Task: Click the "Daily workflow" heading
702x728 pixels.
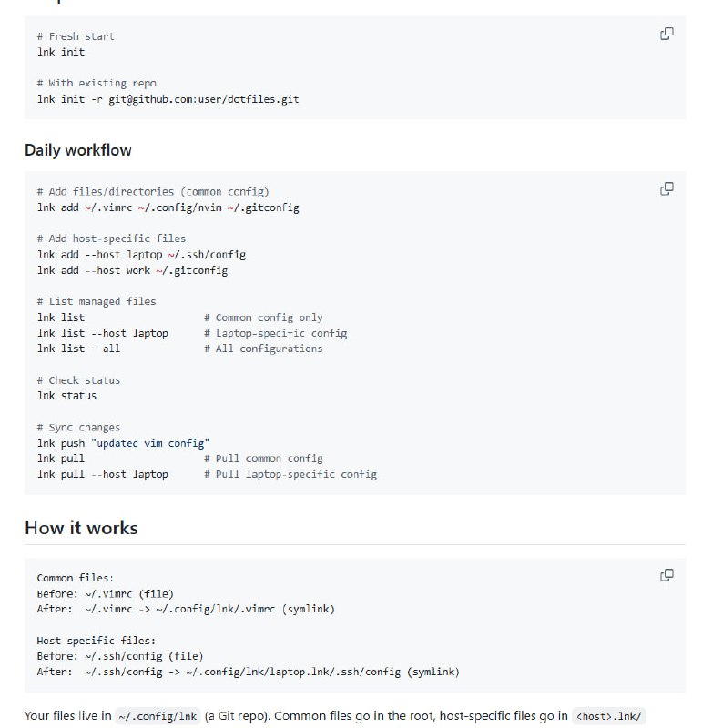Action: (78, 150)
